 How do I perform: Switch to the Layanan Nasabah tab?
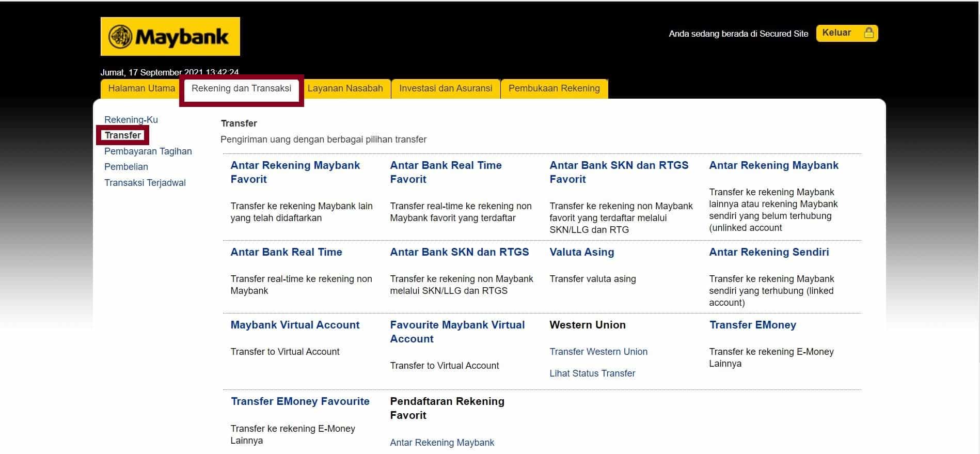click(x=345, y=88)
